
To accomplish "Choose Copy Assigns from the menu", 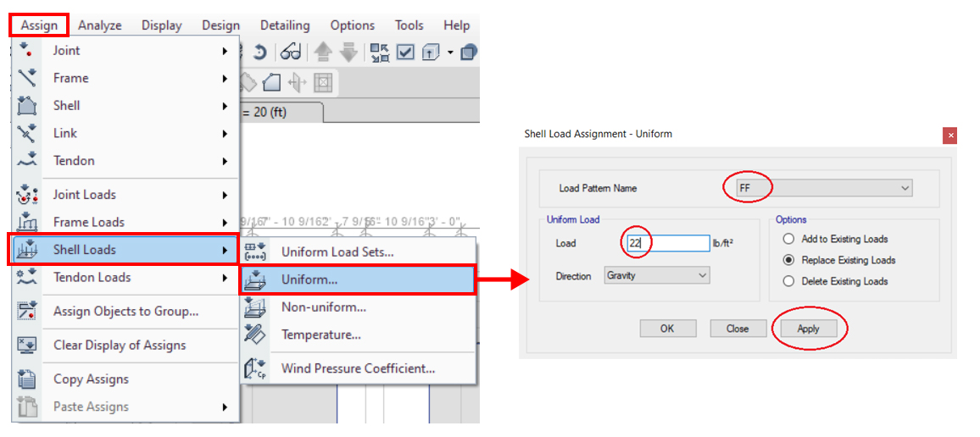I will [125, 379].
